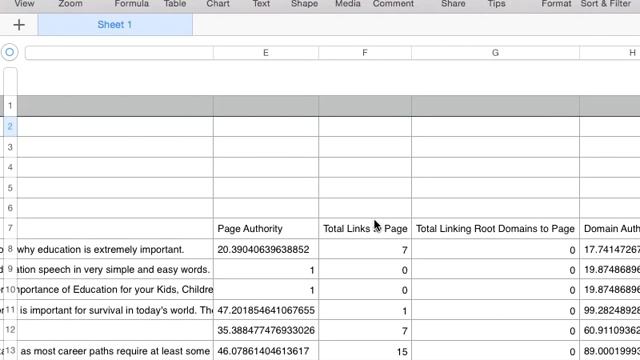Select row 1 header
This screenshot has width=640, height=360.
pyautogui.click(x=10, y=106)
